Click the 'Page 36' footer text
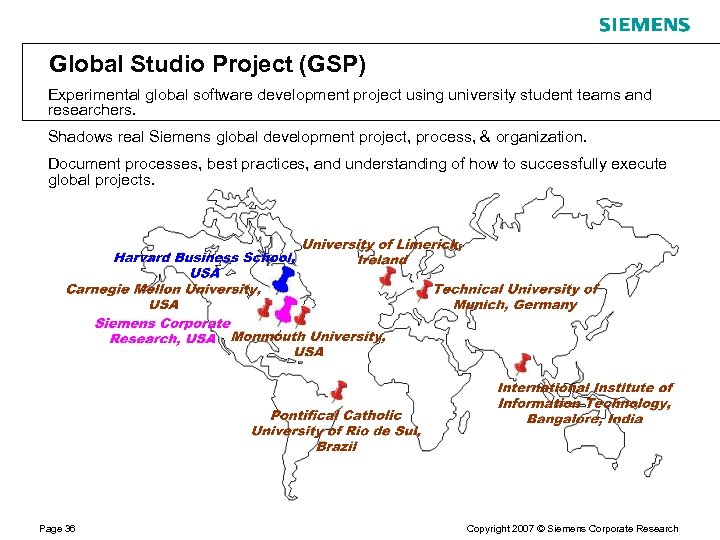The image size is (720, 540). [x=57, y=529]
